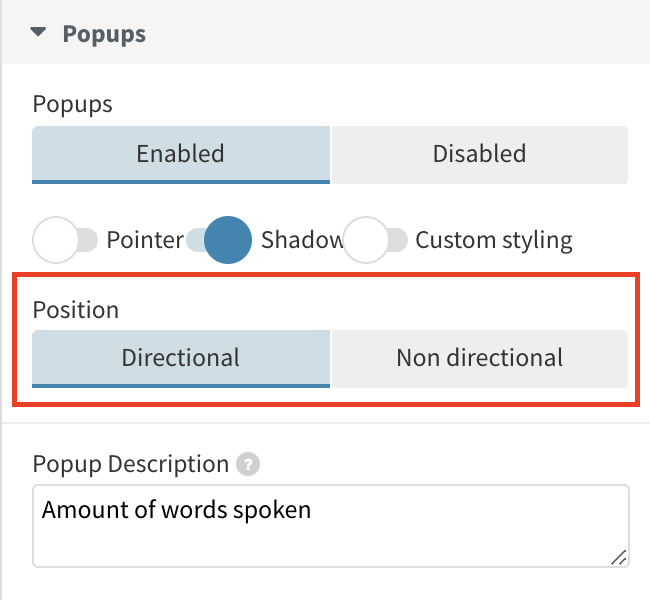Screen dimensions: 650x600
Task: Select the Disabled popups option
Action: (479, 154)
